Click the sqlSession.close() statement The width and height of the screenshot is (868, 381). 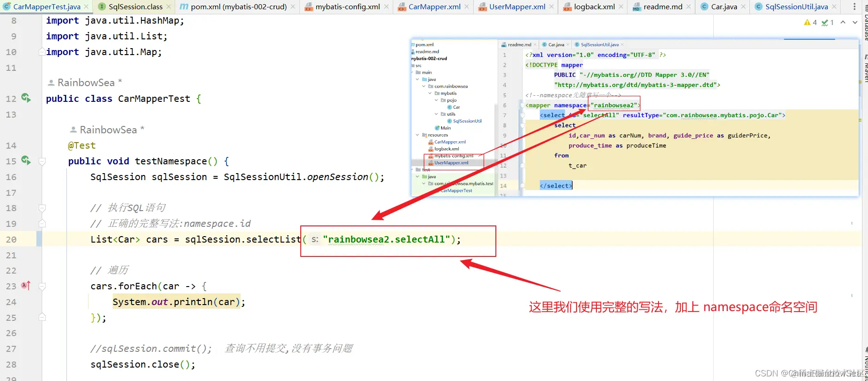pos(143,364)
